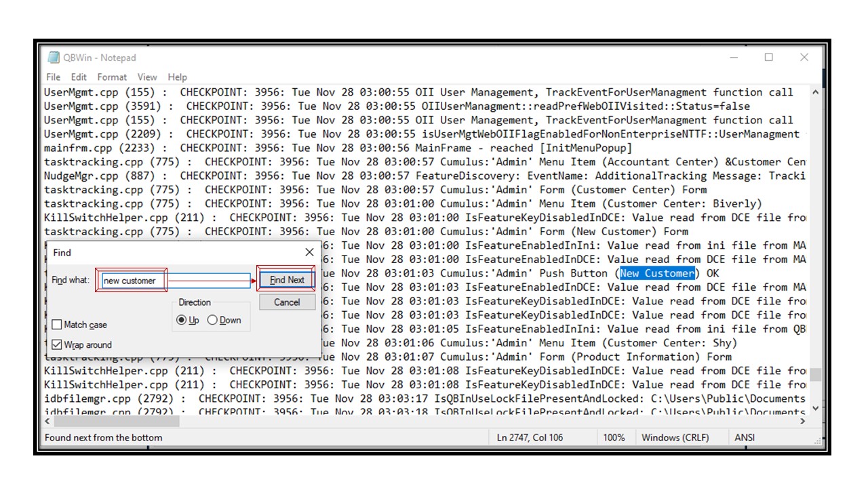
Task: Click 'MainFrame - reached [InitMenuPopup]' text
Action: point(524,148)
